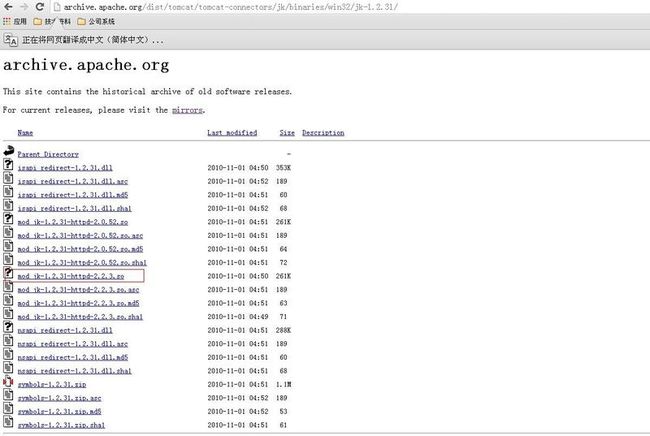Viewport: 650px width, 436px height.
Task: Download isapi_redirect-1.2.31.dll
Action: (x=65, y=168)
